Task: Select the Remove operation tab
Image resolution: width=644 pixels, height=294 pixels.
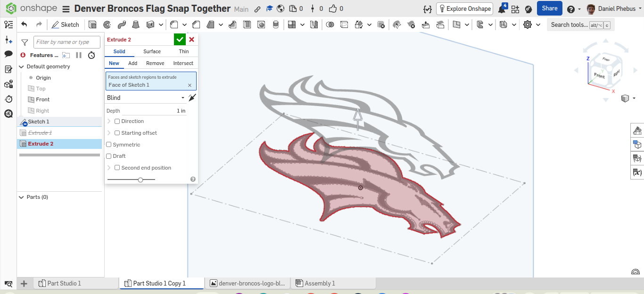Action: pyautogui.click(x=155, y=63)
